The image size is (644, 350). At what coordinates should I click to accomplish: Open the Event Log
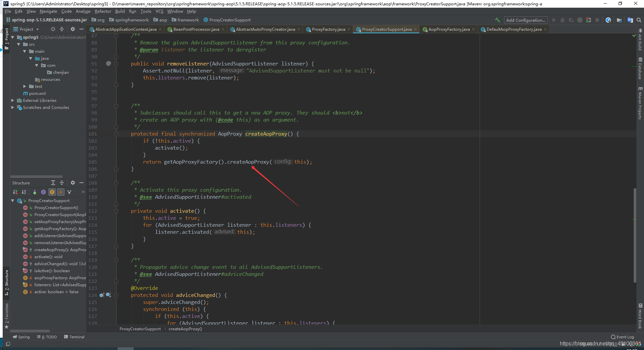pyautogui.click(x=622, y=337)
